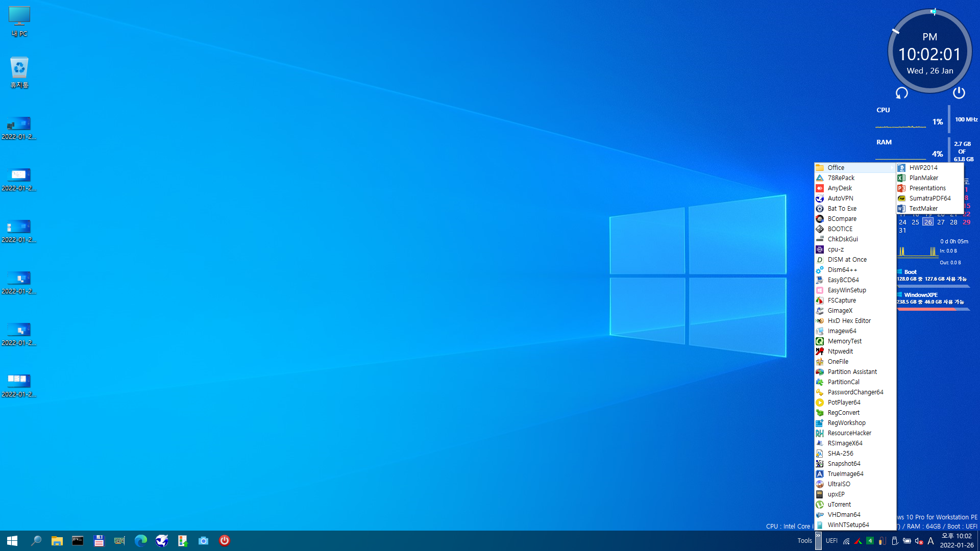980x551 pixels.
Task: Click the muted speaker tray icon
Action: coord(919,541)
